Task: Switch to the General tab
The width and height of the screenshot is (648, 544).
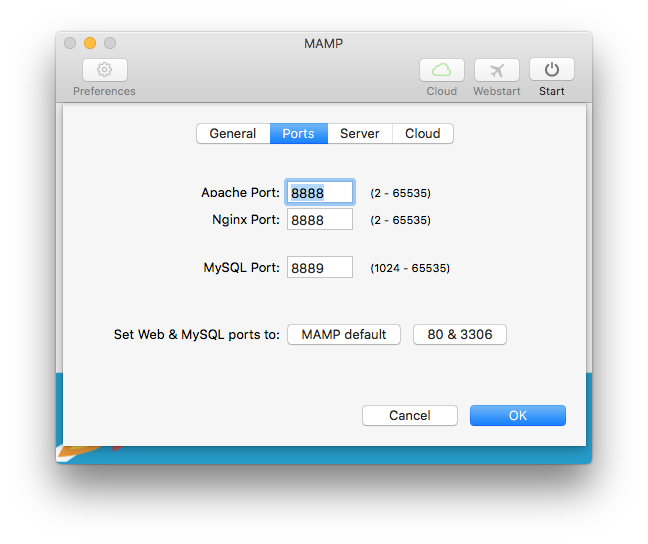Action: point(233,134)
